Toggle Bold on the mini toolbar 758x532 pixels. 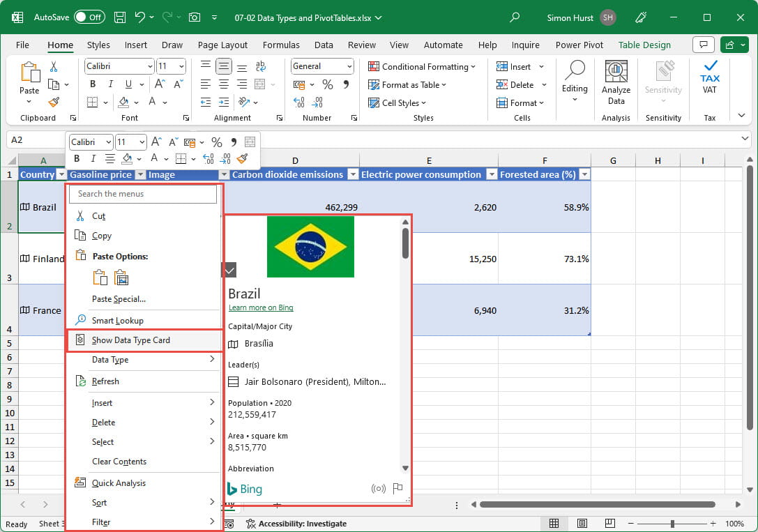[x=77, y=158]
